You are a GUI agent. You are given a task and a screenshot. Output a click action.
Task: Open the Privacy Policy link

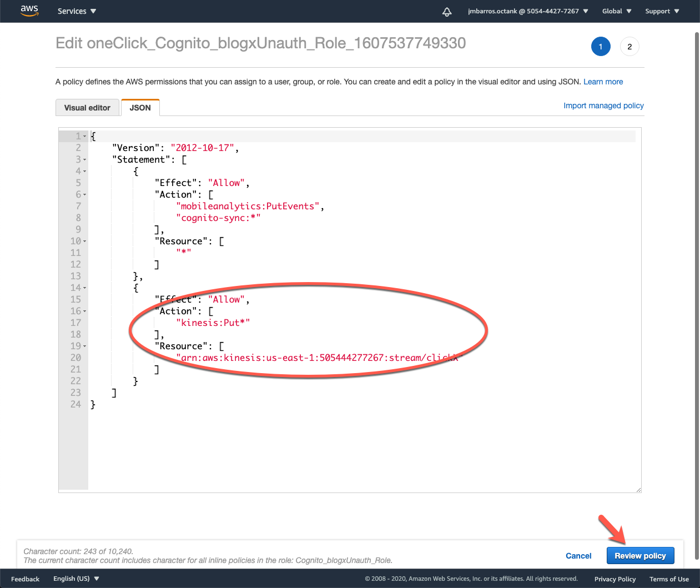click(x=615, y=579)
